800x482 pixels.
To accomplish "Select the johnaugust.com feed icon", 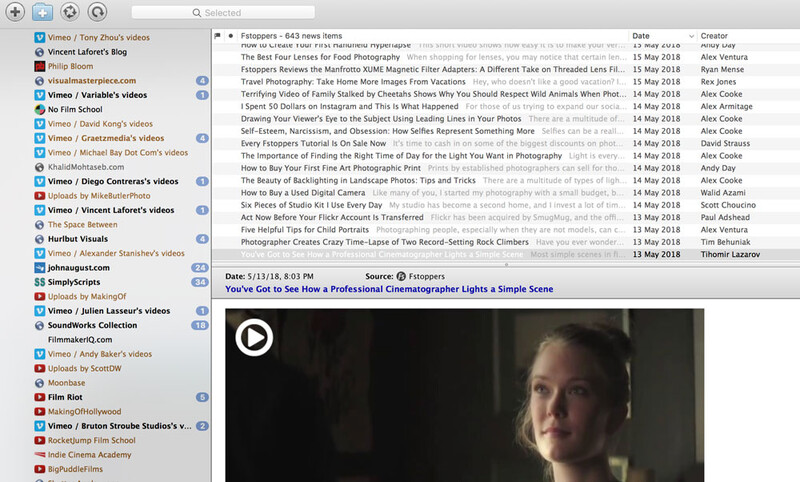I will (39, 267).
